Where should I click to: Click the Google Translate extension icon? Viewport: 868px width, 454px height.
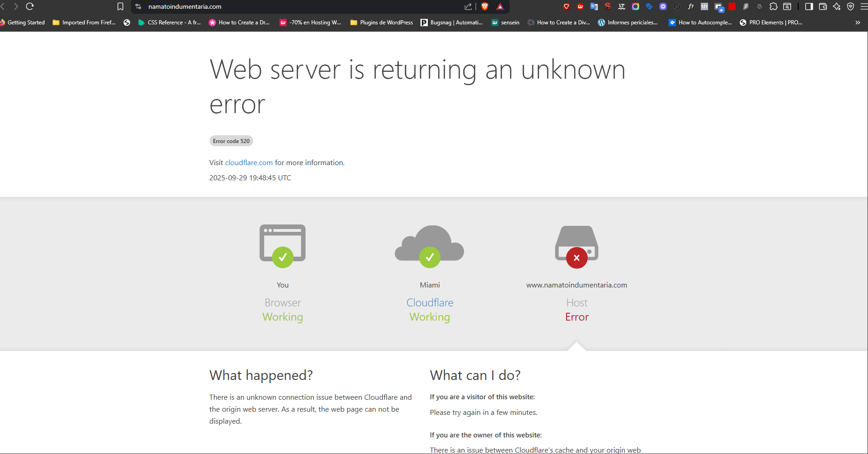coord(594,6)
